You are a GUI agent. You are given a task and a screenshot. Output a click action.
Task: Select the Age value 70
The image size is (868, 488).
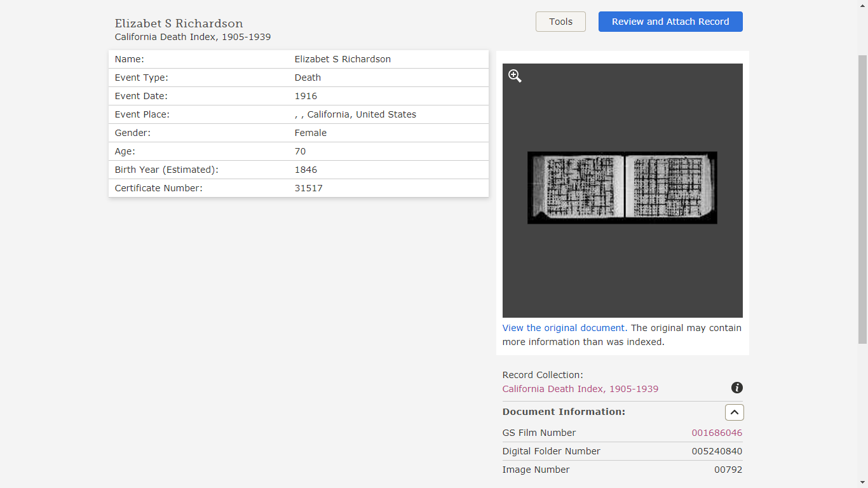point(300,151)
